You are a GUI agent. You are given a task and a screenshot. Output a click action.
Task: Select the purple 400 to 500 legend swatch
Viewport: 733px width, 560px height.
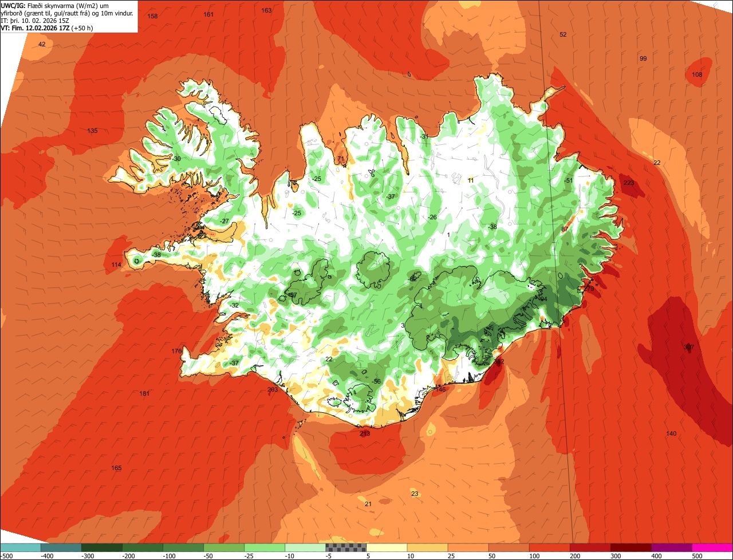[x=672, y=547]
